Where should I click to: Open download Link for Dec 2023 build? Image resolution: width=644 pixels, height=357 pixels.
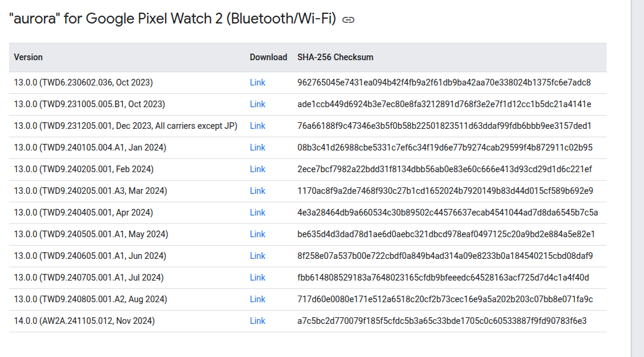point(257,126)
